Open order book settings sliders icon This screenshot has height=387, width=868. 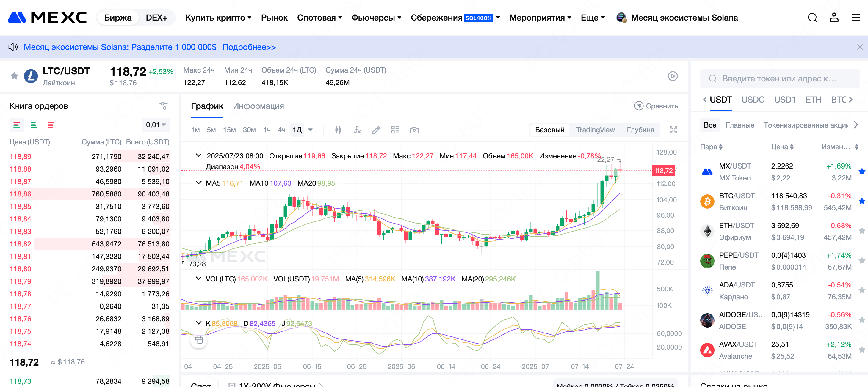pos(163,106)
